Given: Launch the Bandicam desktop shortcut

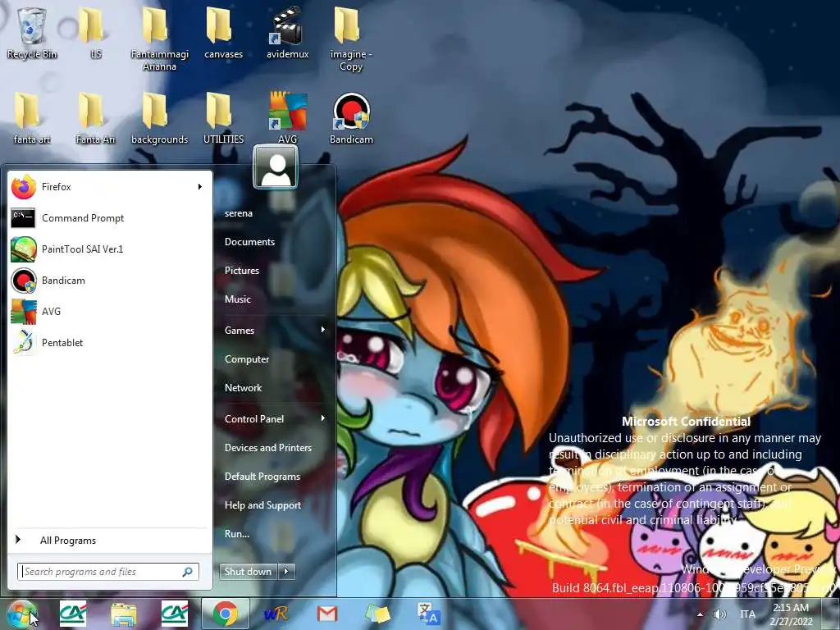Looking at the screenshot, I should pos(351,118).
